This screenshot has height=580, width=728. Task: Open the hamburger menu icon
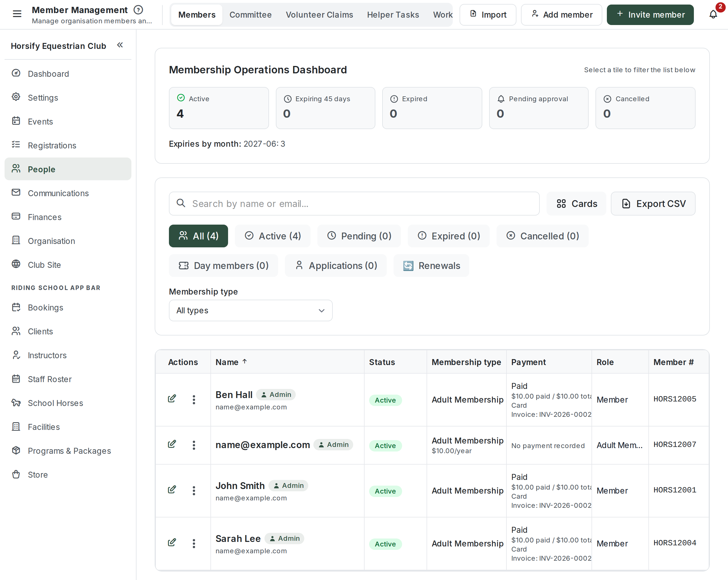pyautogui.click(x=17, y=14)
